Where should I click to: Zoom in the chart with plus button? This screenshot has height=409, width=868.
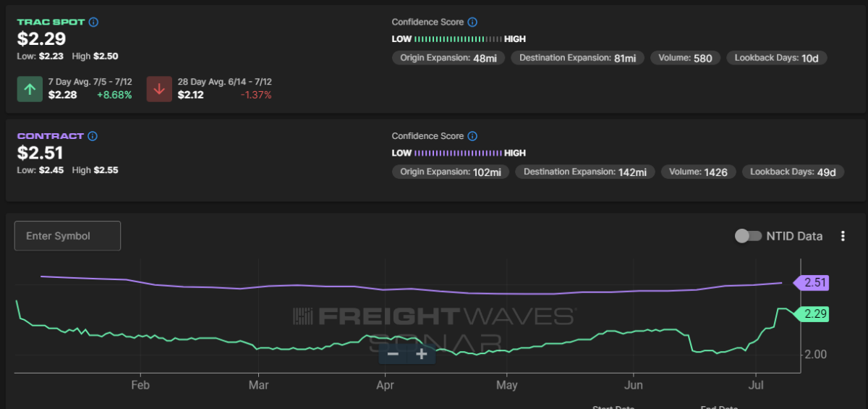click(x=421, y=354)
